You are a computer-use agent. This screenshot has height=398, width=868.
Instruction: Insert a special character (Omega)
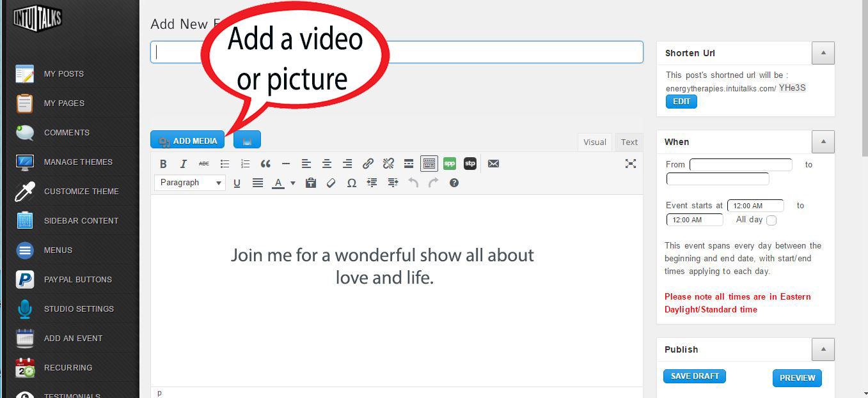352,183
